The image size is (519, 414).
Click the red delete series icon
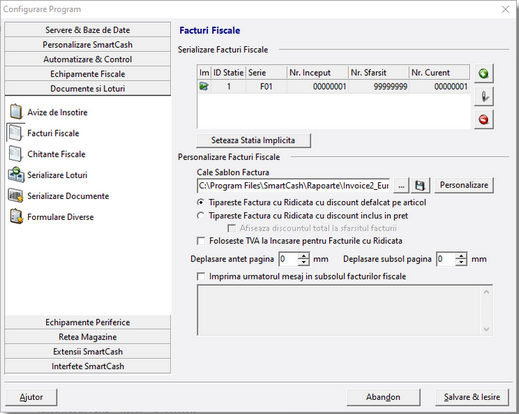click(483, 119)
